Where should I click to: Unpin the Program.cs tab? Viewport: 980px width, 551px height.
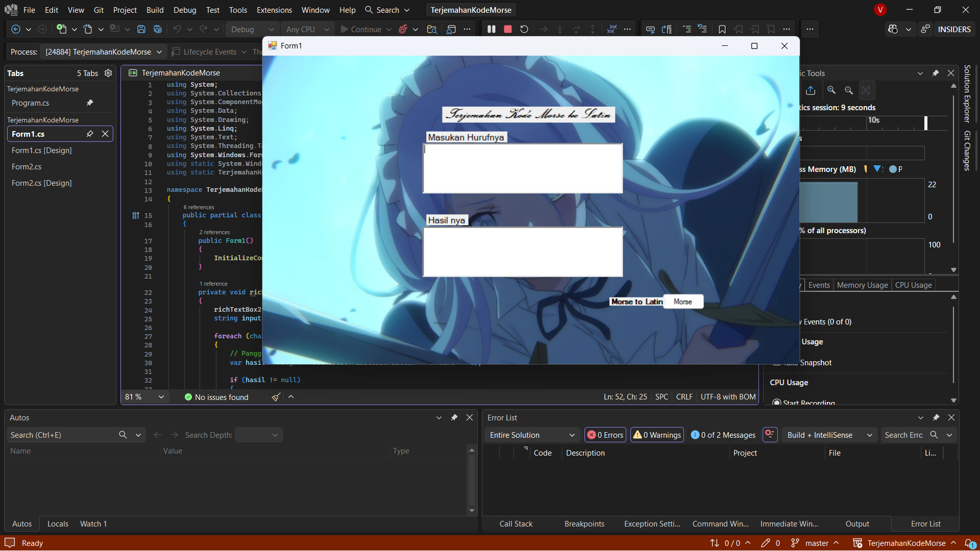[90, 103]
